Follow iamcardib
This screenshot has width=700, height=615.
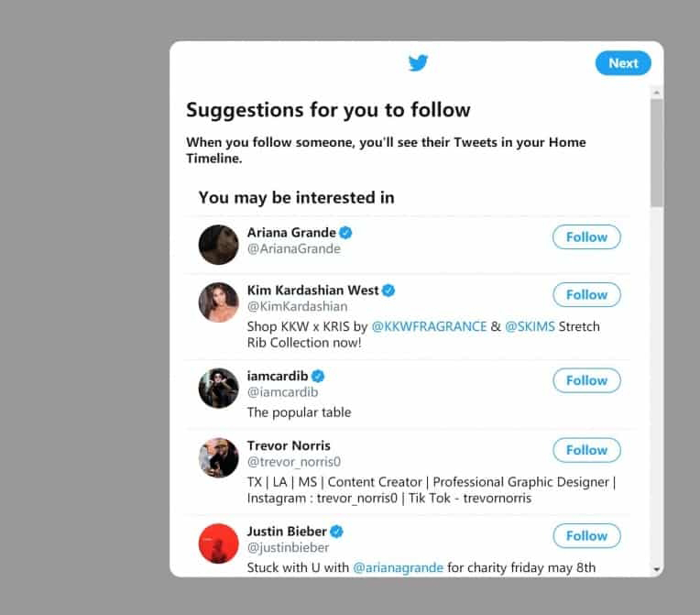pos(586,380)
